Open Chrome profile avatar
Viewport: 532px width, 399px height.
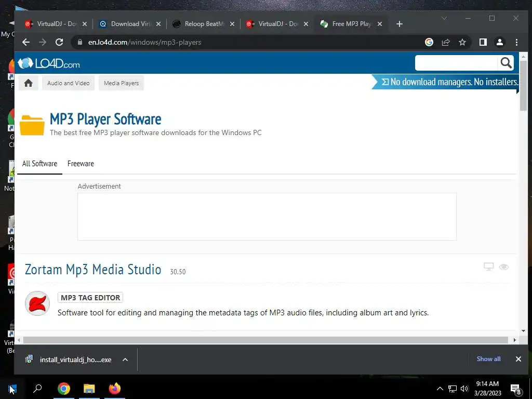[x=499, y=42]
